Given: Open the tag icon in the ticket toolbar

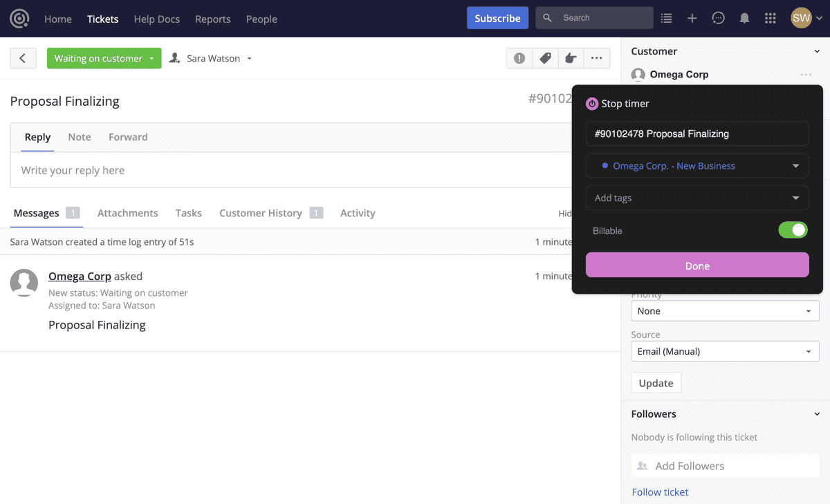Looking at the screenshot, I should click(544, 58).
